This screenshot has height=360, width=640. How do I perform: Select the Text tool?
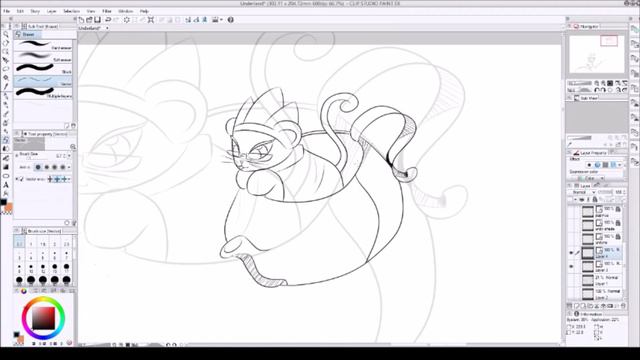6,185
